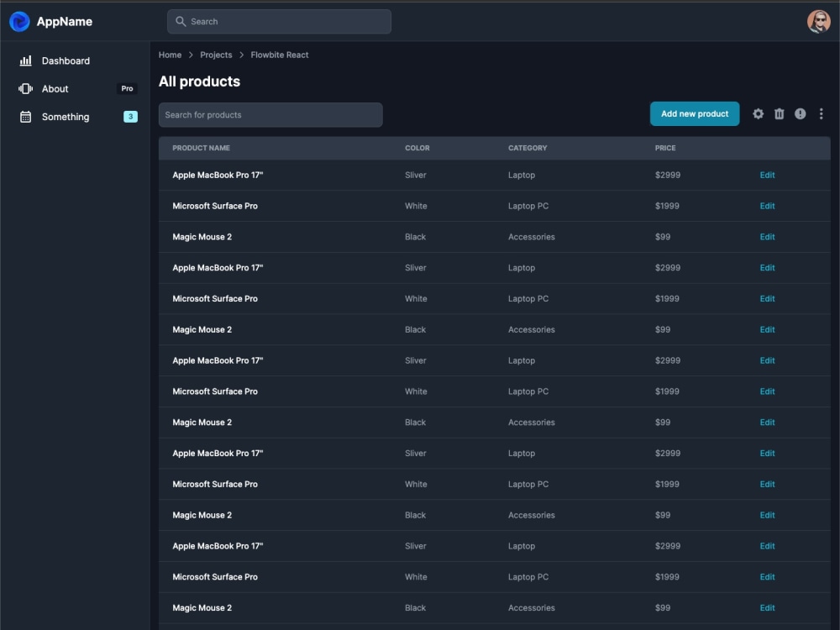This screenshot has width=840, height=630.
Task: Click Edit for fourth Microsoft Surface Pro row
Action: pyautogui.click(x=767, y=485)
